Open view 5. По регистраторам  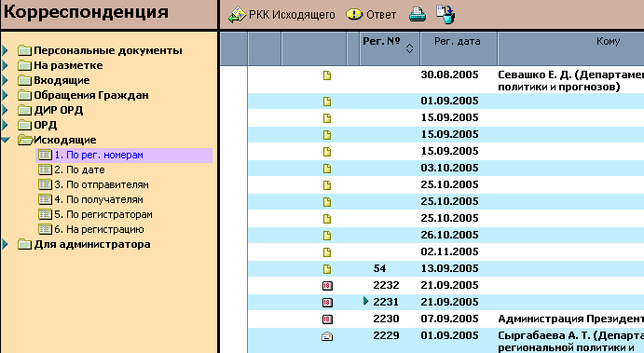(x=103, y=214)
